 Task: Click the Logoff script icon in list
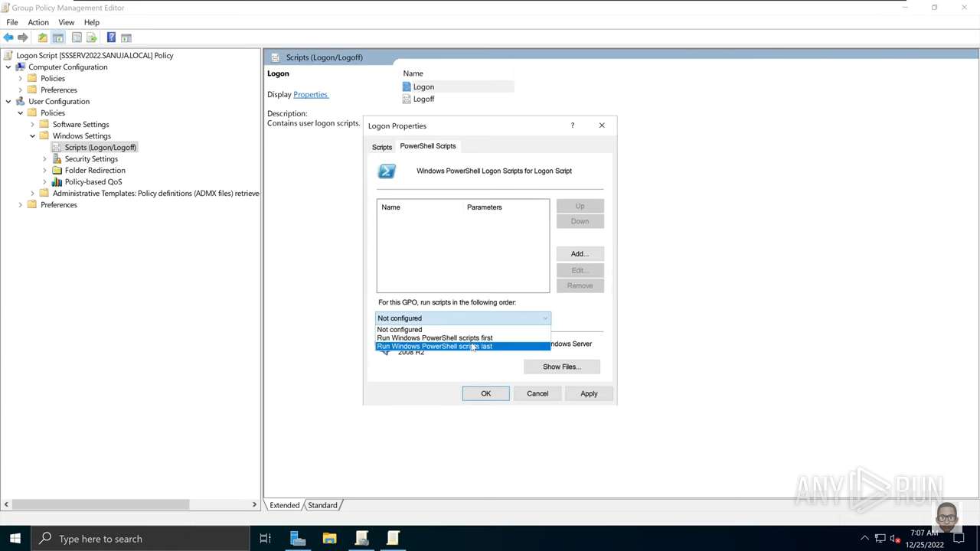[x=407, y=99]
